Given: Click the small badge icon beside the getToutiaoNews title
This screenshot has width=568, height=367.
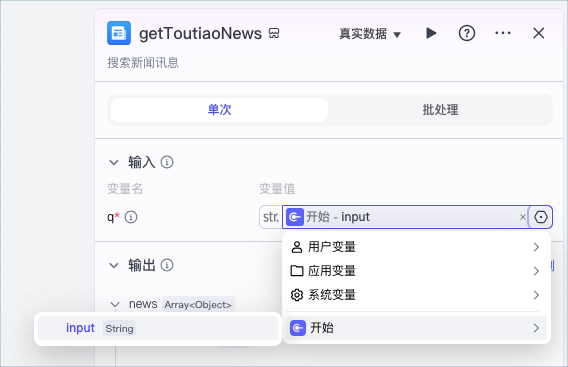Looking at the screenshot, I should pyautogui.click(x=274, y=33).
